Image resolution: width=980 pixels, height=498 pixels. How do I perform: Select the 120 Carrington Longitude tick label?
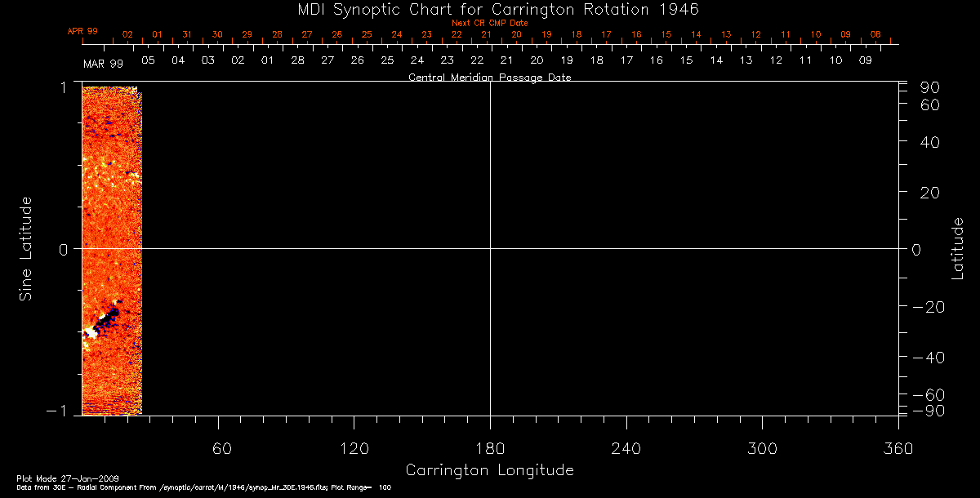pos(354,448)
